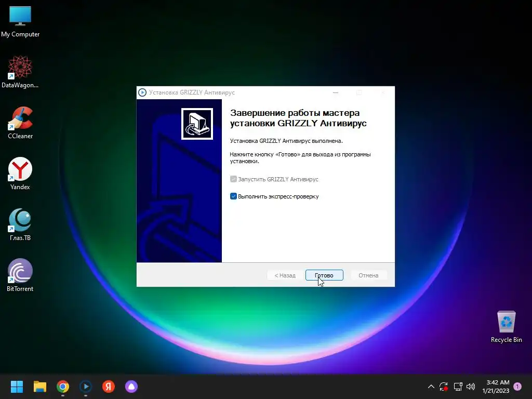
Task: Open File Explorer from the taskbar
Action: point(39,387)
